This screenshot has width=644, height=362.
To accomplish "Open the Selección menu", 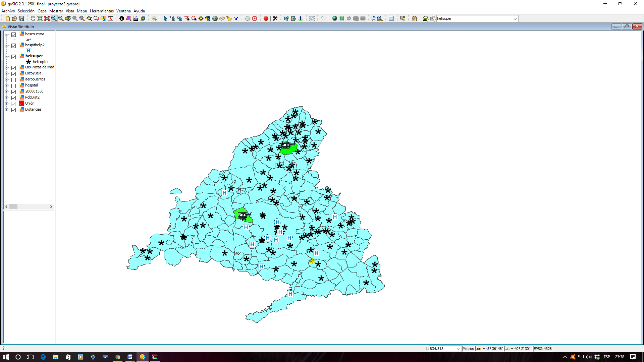I will click(26, 11).
